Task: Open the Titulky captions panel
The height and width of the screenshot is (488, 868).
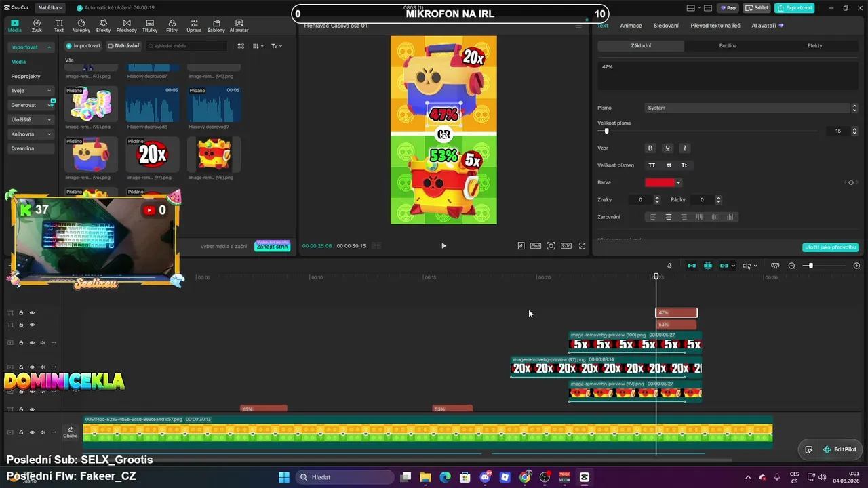Action: tap(150, 26)
